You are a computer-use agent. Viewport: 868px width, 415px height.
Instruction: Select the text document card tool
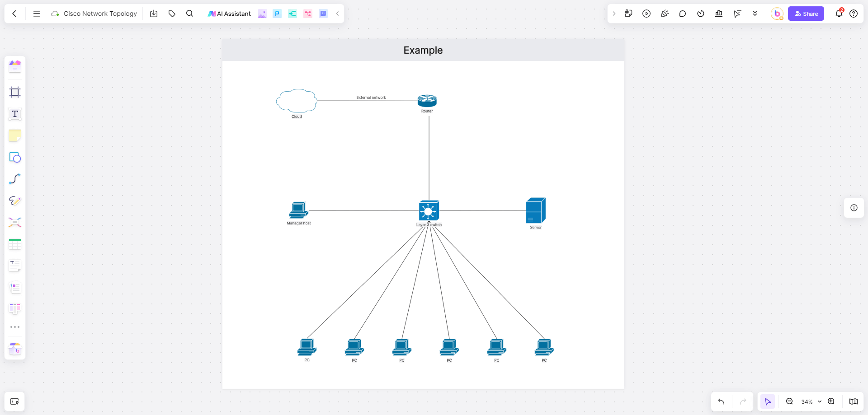click(15, 266)
